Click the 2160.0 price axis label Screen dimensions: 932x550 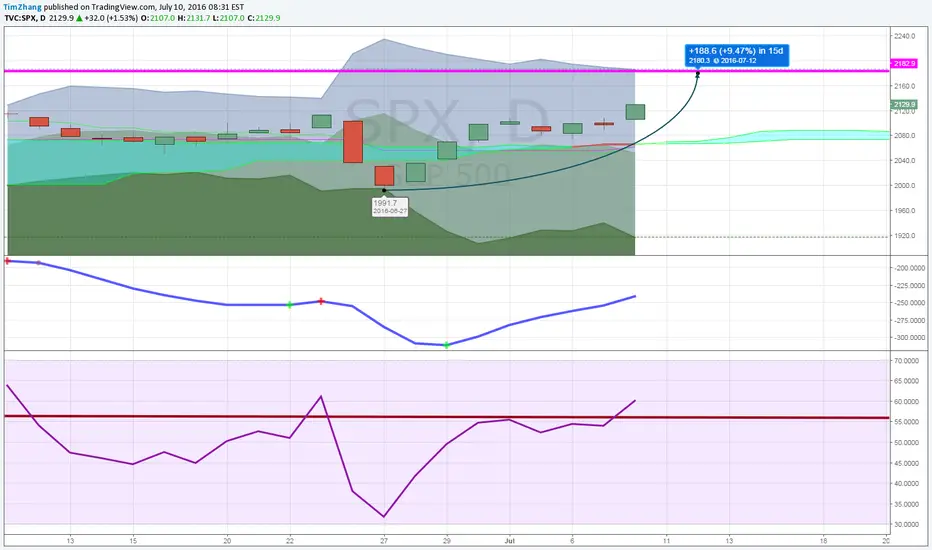click(904, 86)
